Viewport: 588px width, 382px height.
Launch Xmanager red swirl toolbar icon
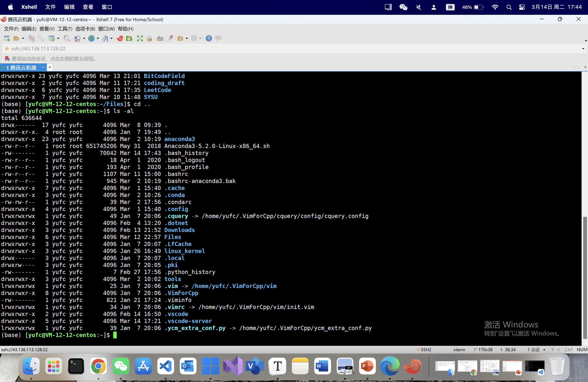120,38
